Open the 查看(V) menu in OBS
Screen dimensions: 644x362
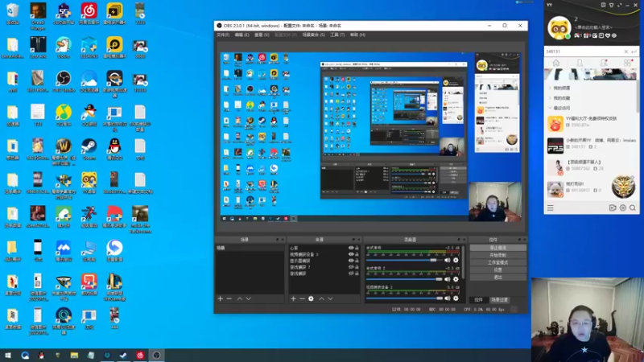pyautogui.click(x=262, y=35)
